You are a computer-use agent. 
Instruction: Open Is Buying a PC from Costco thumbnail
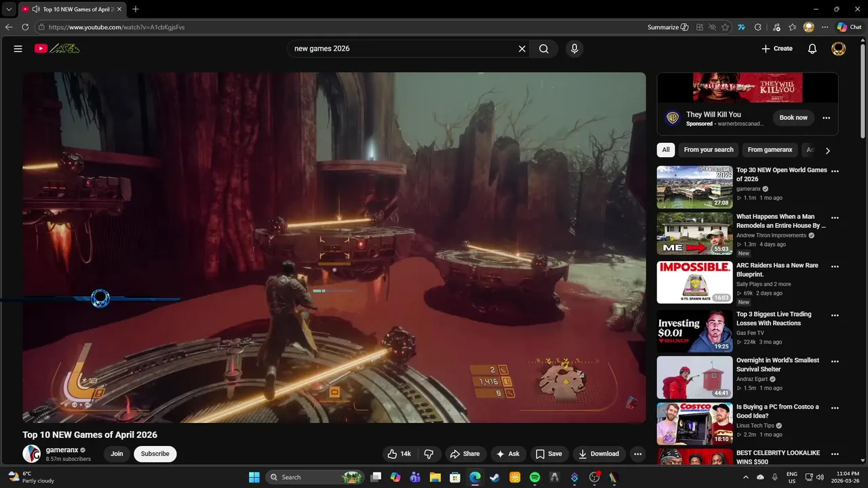[x=694, y=424]
